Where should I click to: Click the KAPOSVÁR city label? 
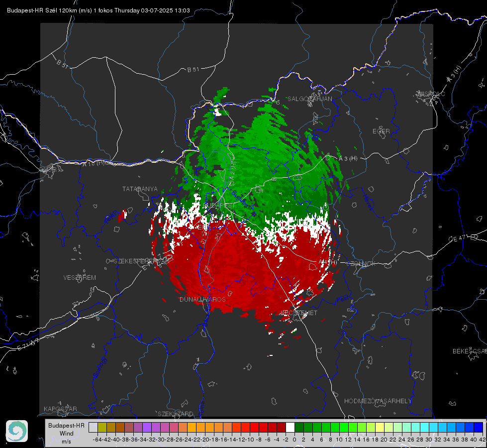pos(60,409)
